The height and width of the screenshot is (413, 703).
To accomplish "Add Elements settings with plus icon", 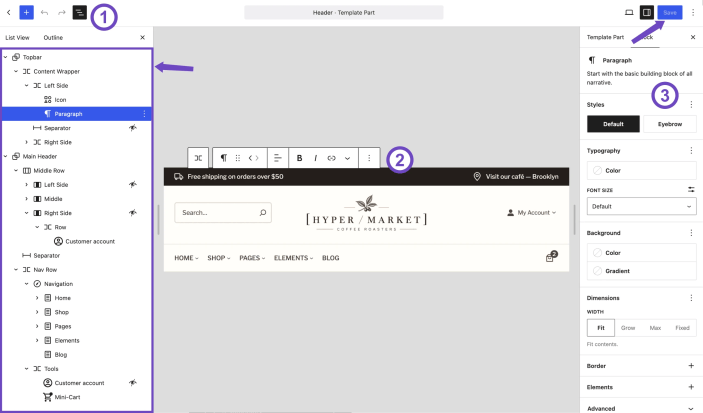I will [691, 387].
